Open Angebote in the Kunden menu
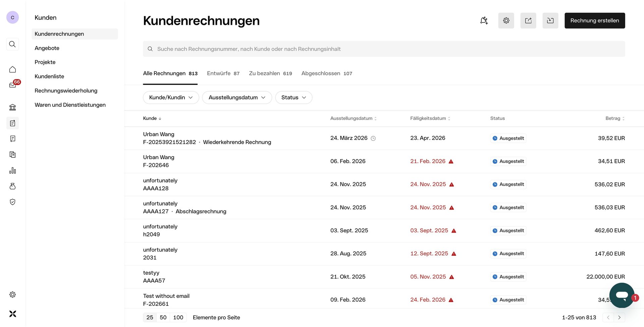The image size is (644, 327). [47, 48]
